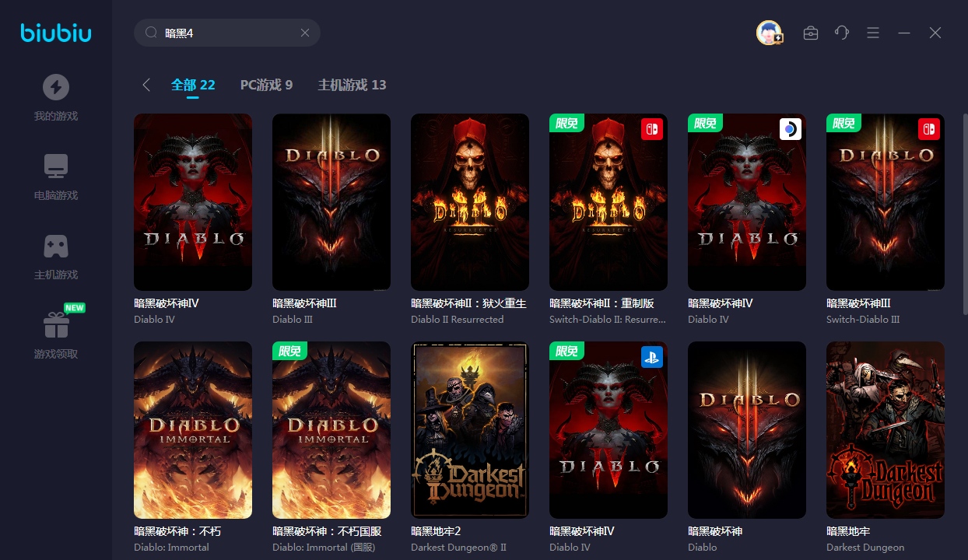Image resolution: width=968 pixels, height=560 pixels.
Task: Open the first Diablo IV game cover
Action: coord(193,202)
